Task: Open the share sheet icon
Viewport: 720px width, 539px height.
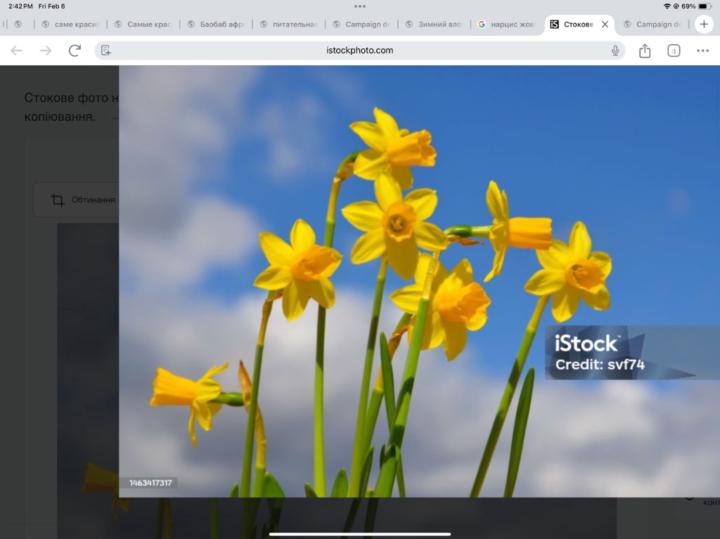Action: point(645,51)
